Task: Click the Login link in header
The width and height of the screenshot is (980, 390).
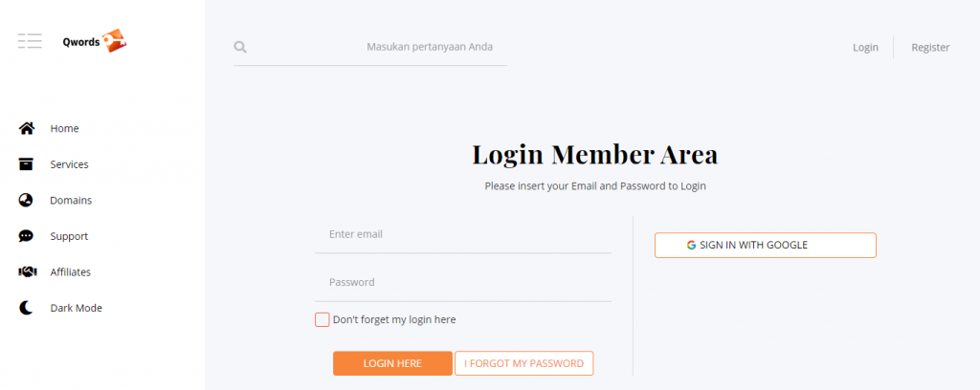Action: 865,47
